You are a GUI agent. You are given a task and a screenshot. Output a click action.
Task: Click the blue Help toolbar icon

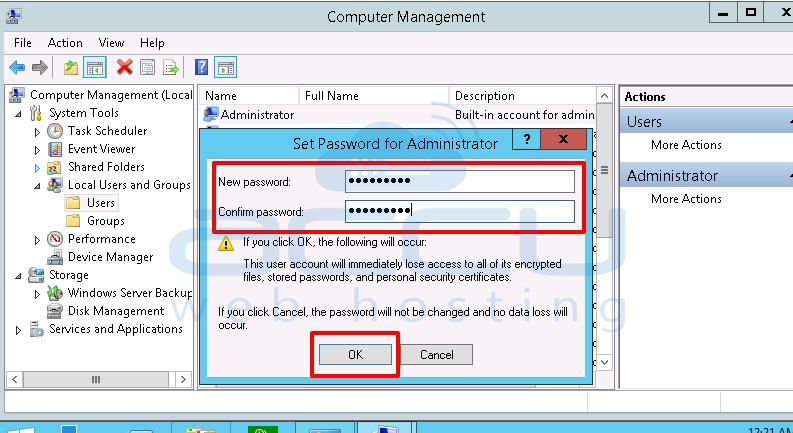tap(201, 67)
